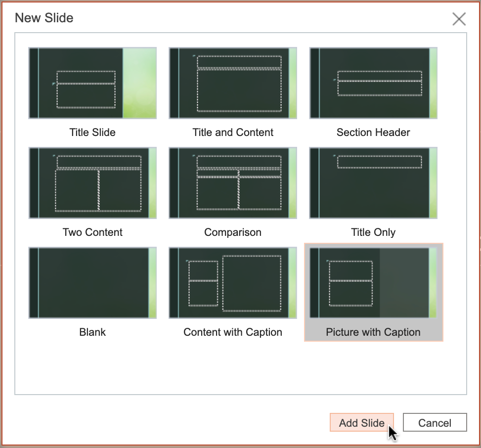This screenshot has width=481, height=448.
Task: Click the Blank text label
Action: [92, 332]
